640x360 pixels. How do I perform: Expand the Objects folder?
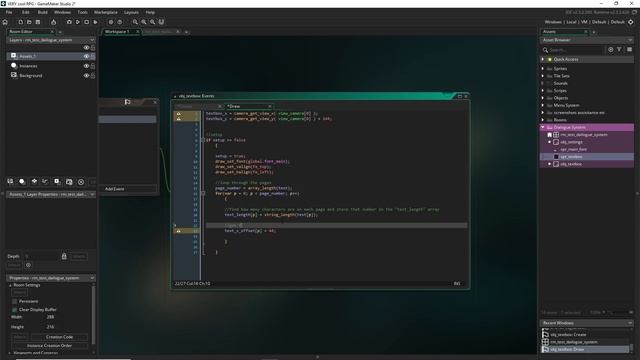pos(543,98)
